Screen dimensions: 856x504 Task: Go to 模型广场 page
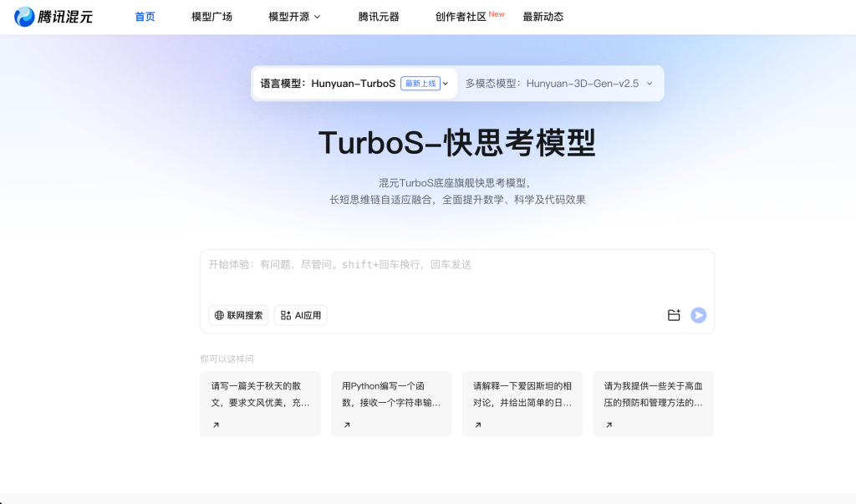(x=211, y=17)
